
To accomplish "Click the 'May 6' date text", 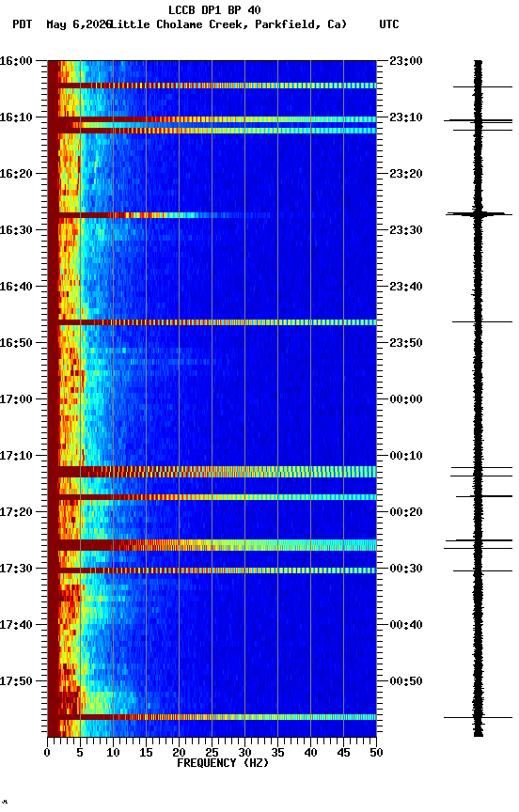I will coord(63,24).
